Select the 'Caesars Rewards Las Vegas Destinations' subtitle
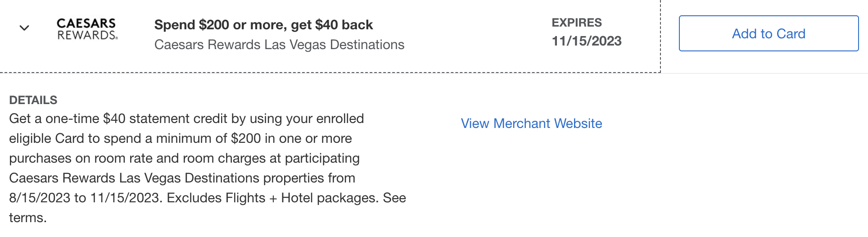Screen dimensions: 868x237 (x=279, y=45)
